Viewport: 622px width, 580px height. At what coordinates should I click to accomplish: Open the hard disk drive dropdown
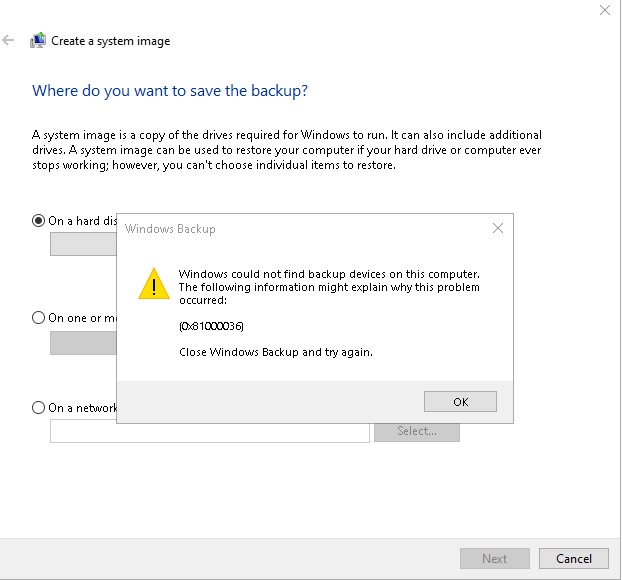[x=83, y=244]
